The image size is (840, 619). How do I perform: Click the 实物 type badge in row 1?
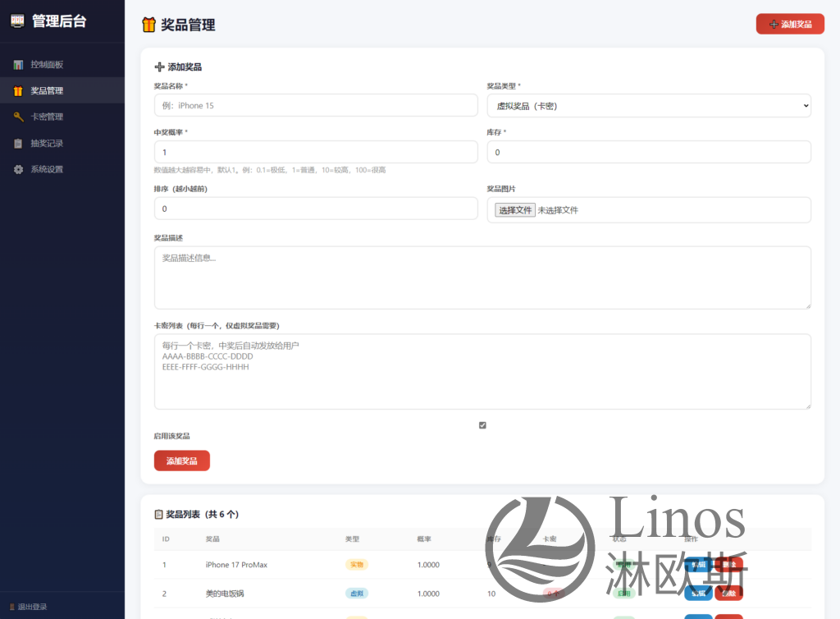(357, 564)
